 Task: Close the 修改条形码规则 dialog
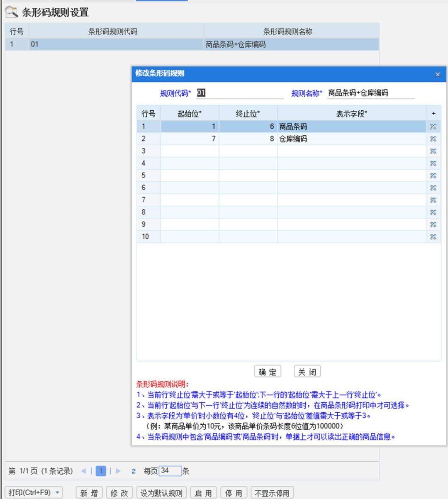pyautogui.click(x=437, y=75)
